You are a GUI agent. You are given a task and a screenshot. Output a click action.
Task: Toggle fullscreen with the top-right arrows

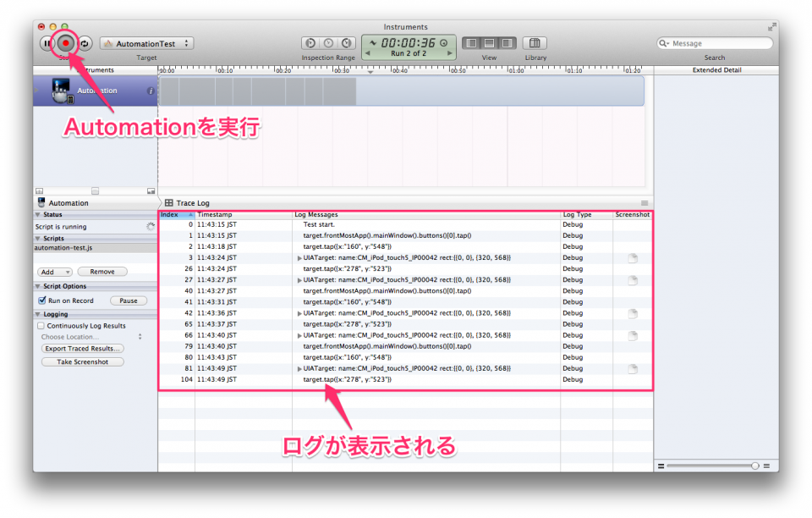coord(772,26)
